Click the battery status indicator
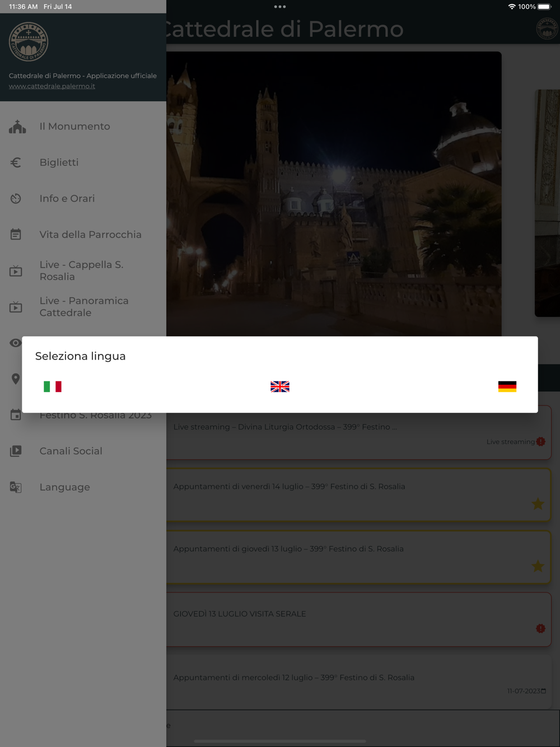The height and width of the screenshot is (747, 560). 544,7
